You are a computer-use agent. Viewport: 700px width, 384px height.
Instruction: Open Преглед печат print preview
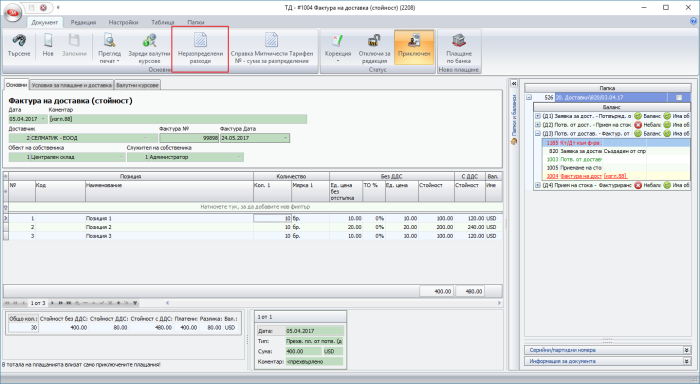(x=109, y=48)
